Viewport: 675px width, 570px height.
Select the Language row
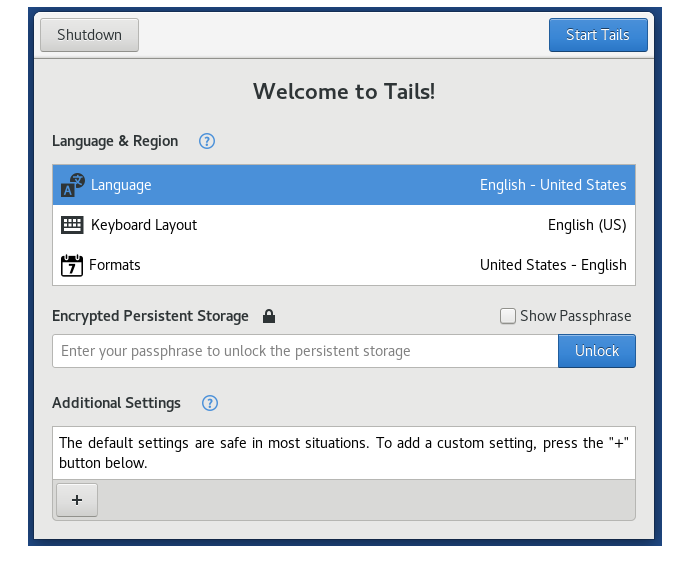point(344,185)
